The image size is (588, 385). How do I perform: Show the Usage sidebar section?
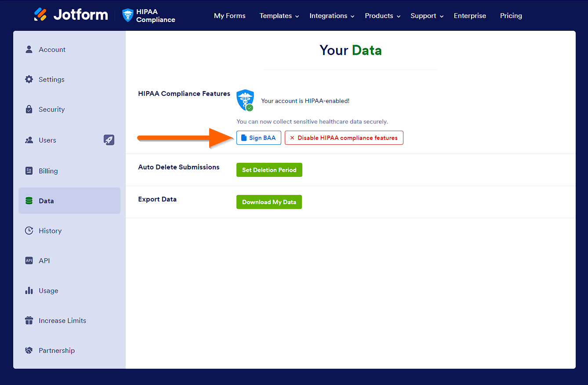point(69,290)
